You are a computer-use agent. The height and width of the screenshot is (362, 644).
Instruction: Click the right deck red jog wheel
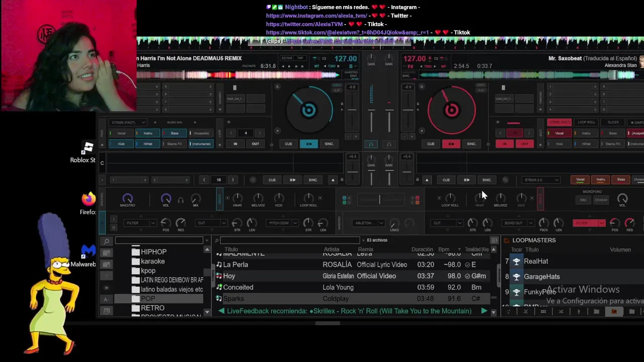[451, 110]
